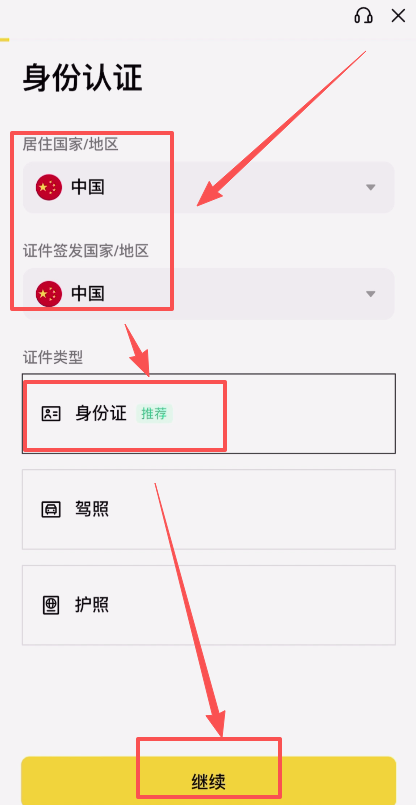Click the 居住国家/地区 field label

coord(70,144)
